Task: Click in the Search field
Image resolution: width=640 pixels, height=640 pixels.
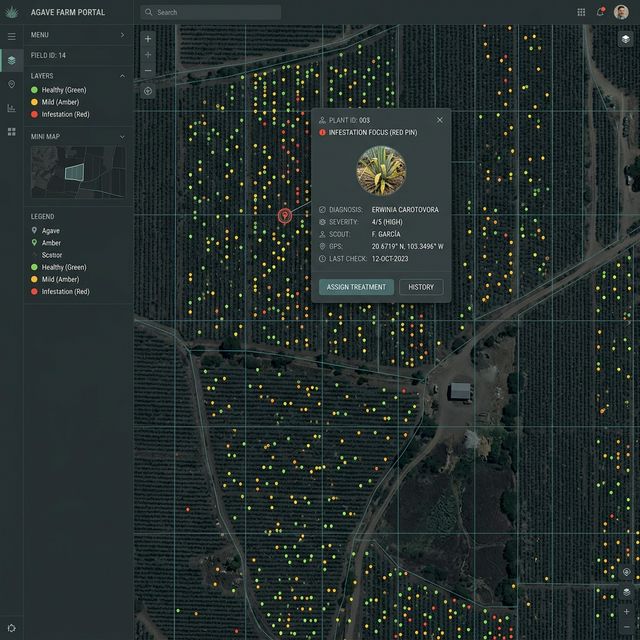Action: click(x=211, y=12)
